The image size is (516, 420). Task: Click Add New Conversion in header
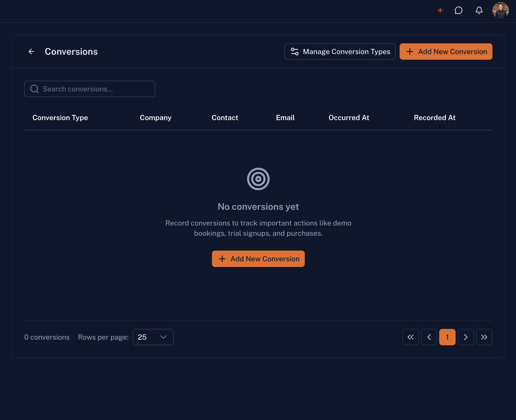(446, 52)
